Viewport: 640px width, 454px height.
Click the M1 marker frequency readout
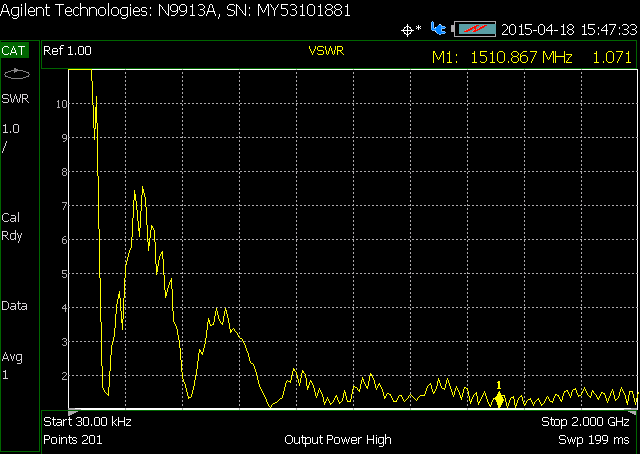[x=502, y=58]
